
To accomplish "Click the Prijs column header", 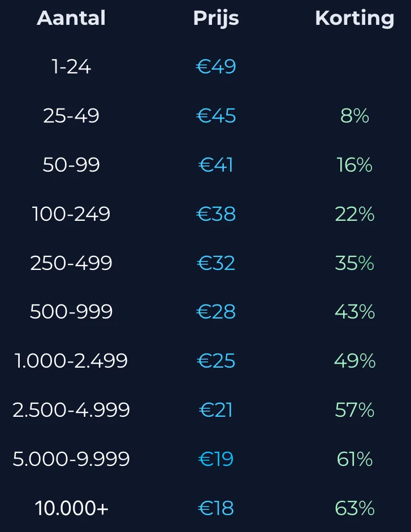I will [216, 19].
